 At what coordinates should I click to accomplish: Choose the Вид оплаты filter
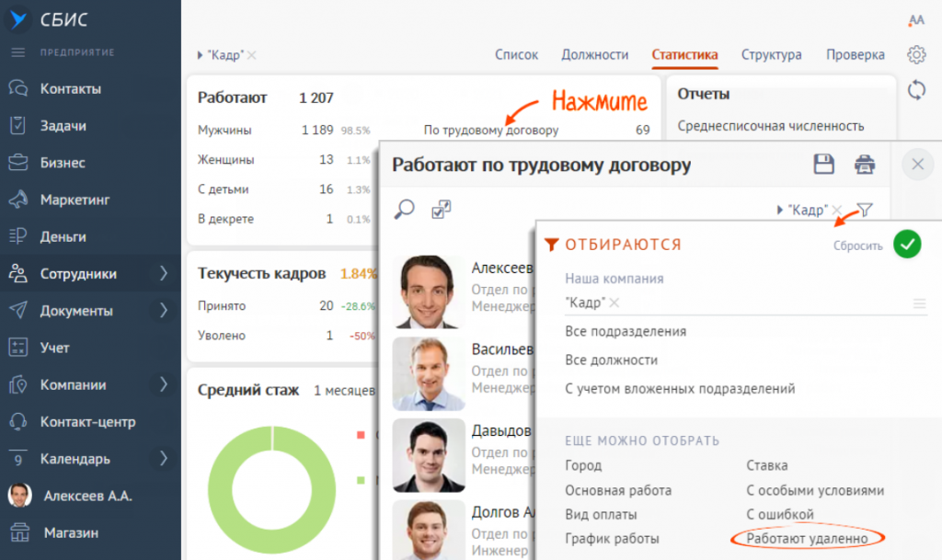point(601,514)
